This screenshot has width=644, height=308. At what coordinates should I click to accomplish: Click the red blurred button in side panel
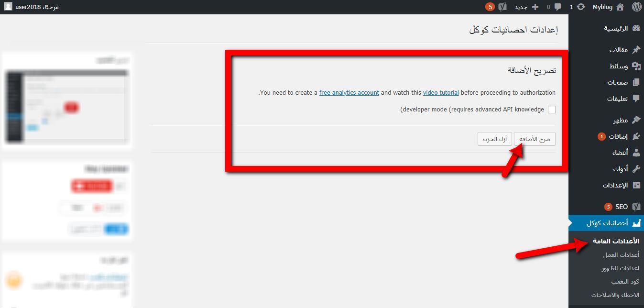pyautogui.click(x=92, y=186)
